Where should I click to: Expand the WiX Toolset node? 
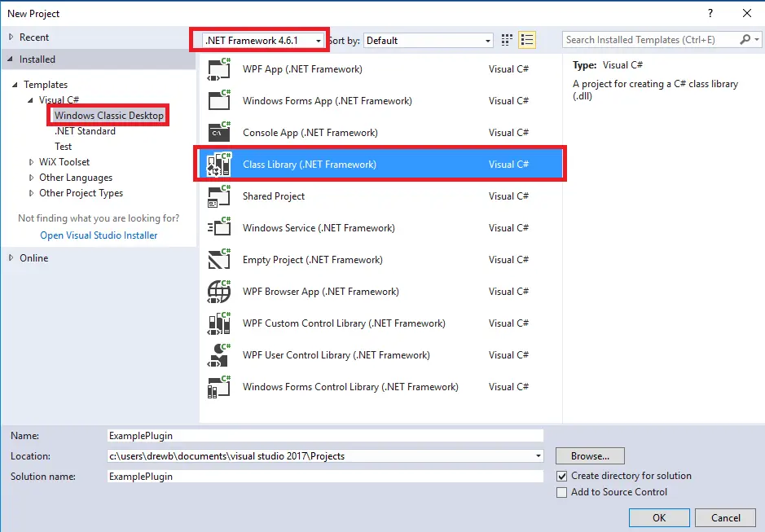pyautogui.click(x=31, y=162)
